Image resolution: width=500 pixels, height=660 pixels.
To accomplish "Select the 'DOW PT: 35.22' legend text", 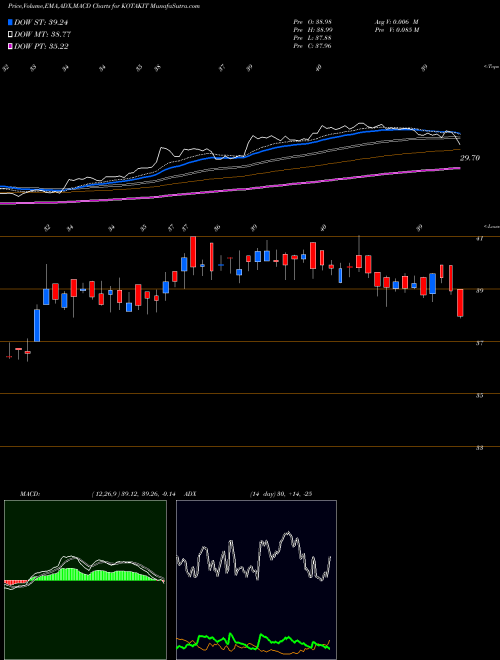I will (x=41, y=46).
